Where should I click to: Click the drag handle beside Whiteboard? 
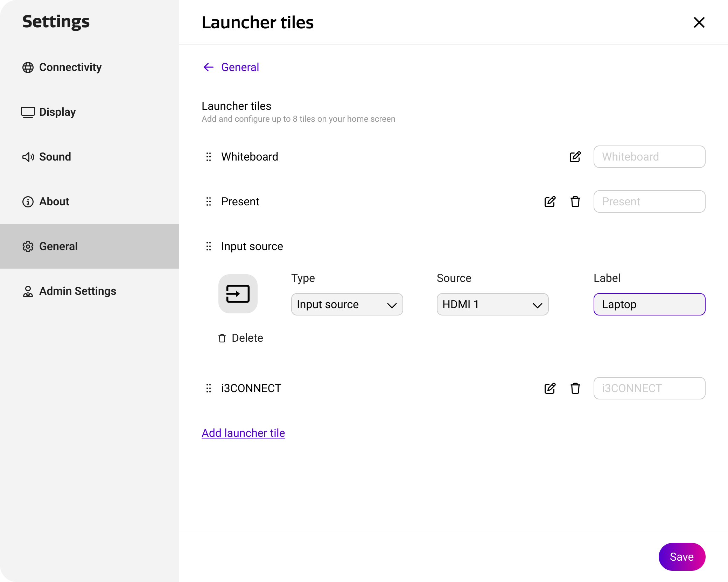coord(209,157)
